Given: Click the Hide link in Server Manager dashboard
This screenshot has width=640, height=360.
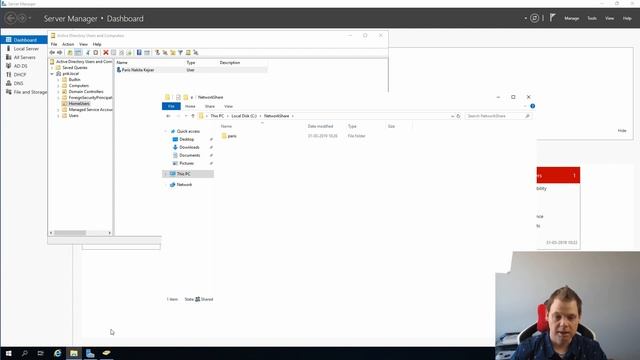Looking at the screenshot, I should (x=622, y=131).
